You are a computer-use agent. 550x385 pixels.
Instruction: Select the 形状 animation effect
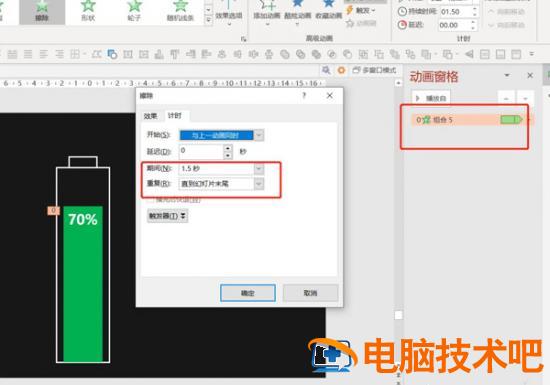pos(88,12)
